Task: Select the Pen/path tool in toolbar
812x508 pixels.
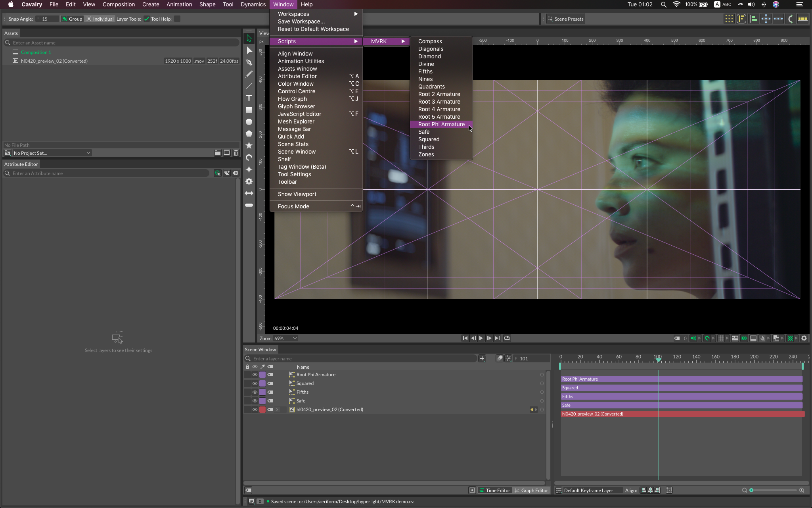Action: pos(249,62)
